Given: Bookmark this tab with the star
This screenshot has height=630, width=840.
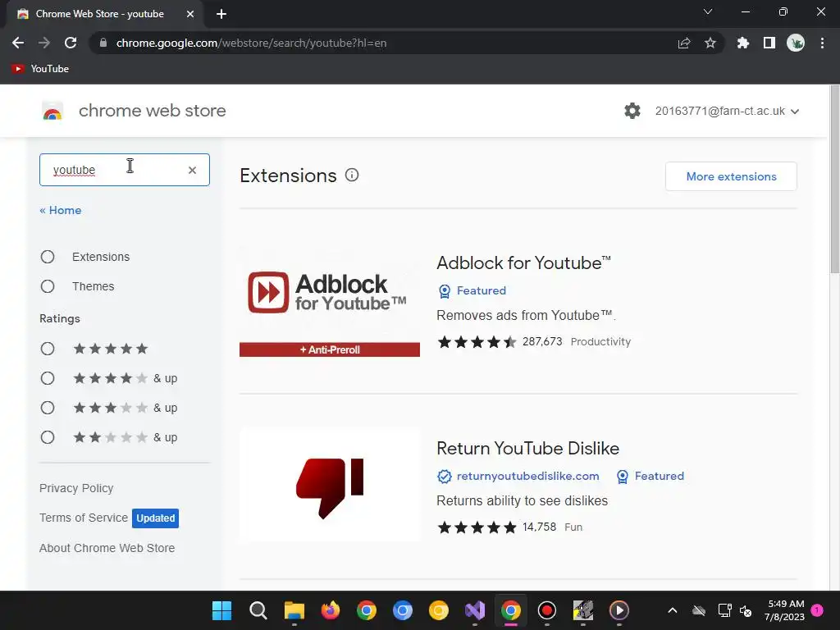Looking at the screenshot, I should tap(710, 43).
